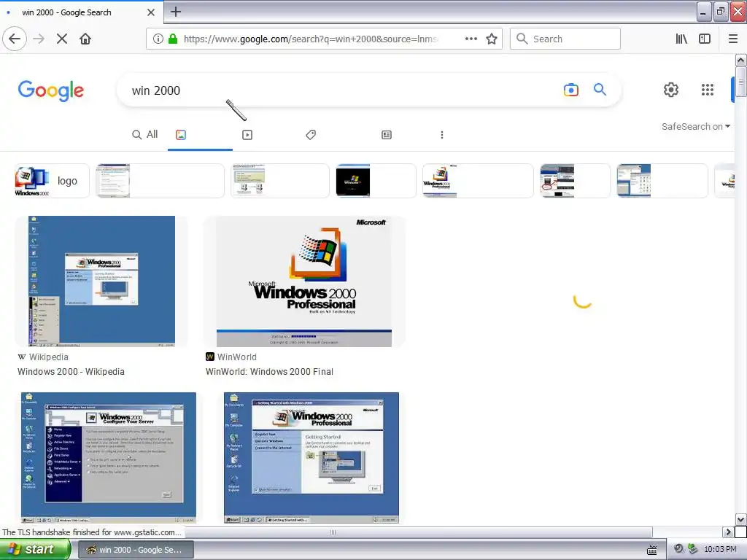Open the More vertical dots menu
This screenshot has width=747, height=560.
(x=442, y=135)
